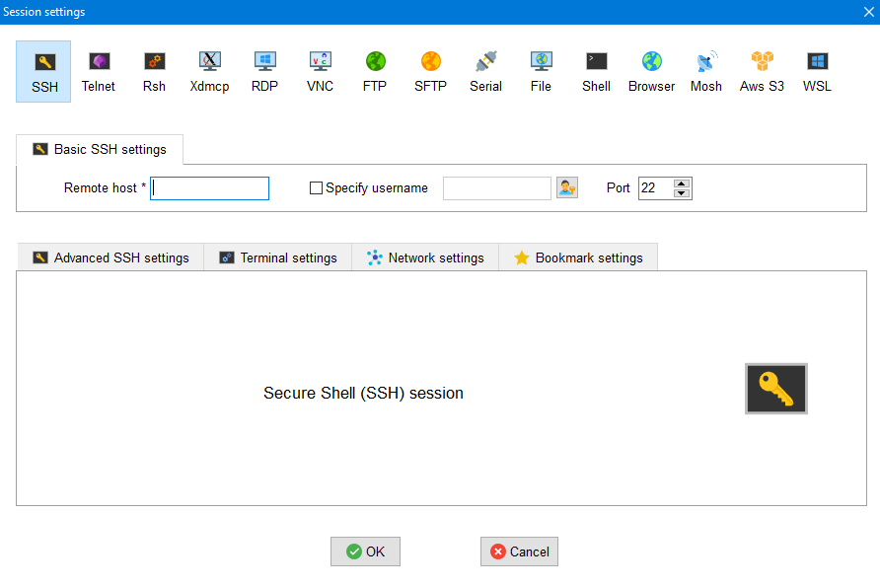Select the Xdmcp session type
Screen dimensions: 880x588
coord(209,71)
